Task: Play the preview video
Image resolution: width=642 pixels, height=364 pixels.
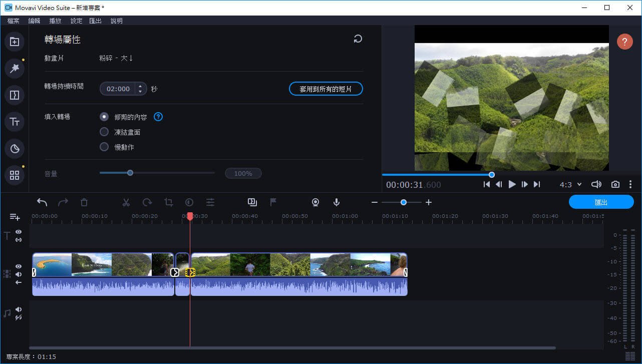Action: [x=512, y=184]
